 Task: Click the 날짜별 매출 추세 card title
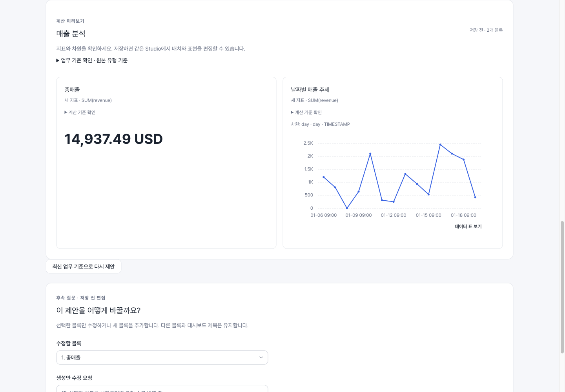(x=310, y=90)
